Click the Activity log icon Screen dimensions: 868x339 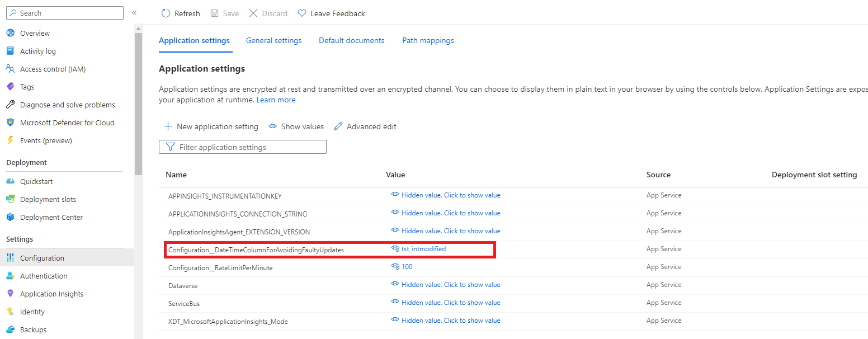coord(10,51)
